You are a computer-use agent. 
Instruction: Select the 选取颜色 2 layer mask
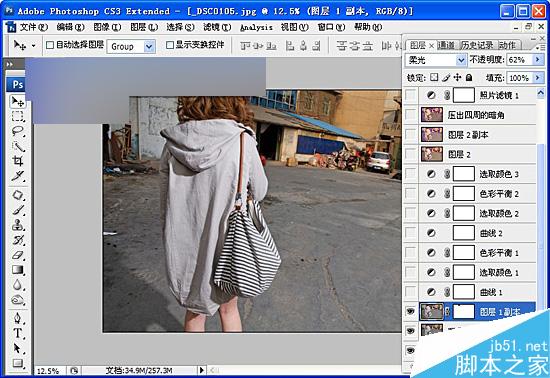tap(464, 213)
